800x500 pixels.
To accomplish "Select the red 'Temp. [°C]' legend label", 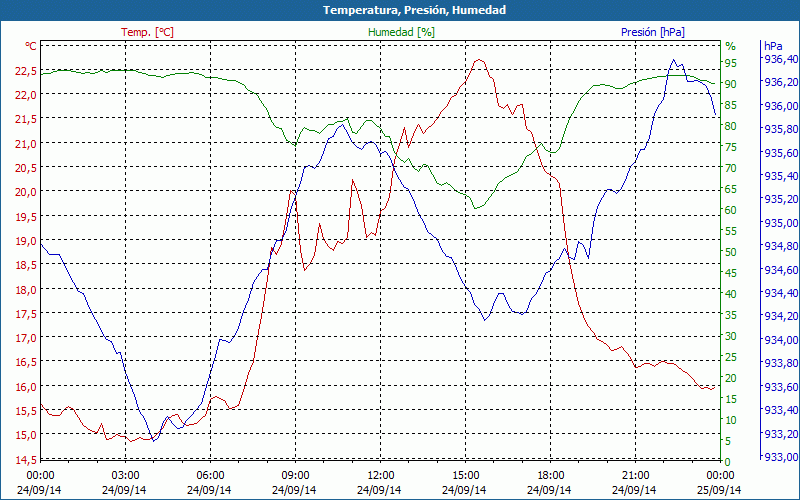I will 147,32.
